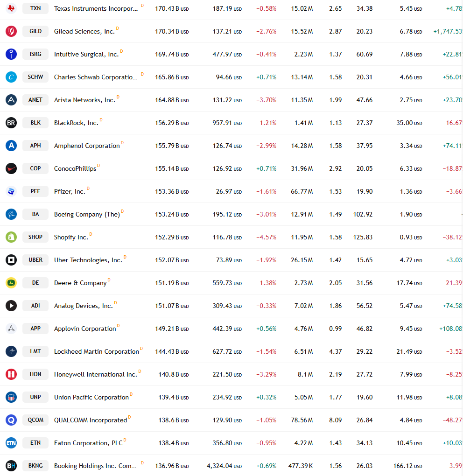Click Shopify P/E value 125.83

click(363, 238)
